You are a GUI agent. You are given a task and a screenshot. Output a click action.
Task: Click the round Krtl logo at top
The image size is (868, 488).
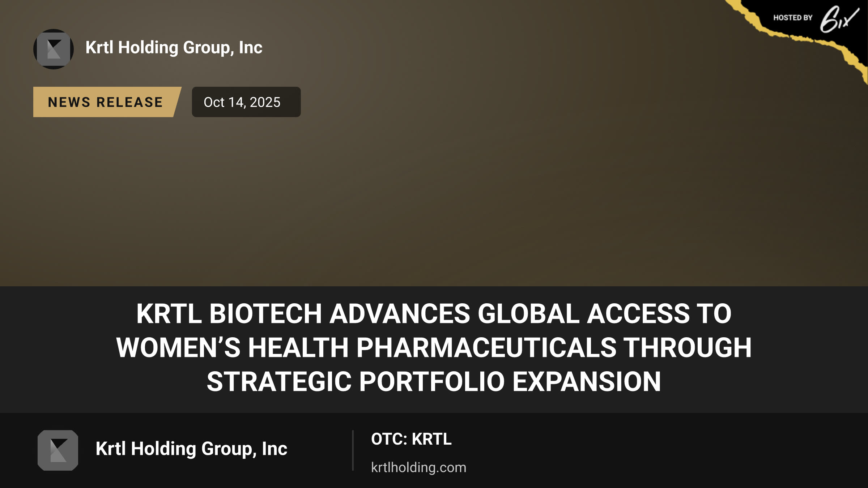coord(54,49)
